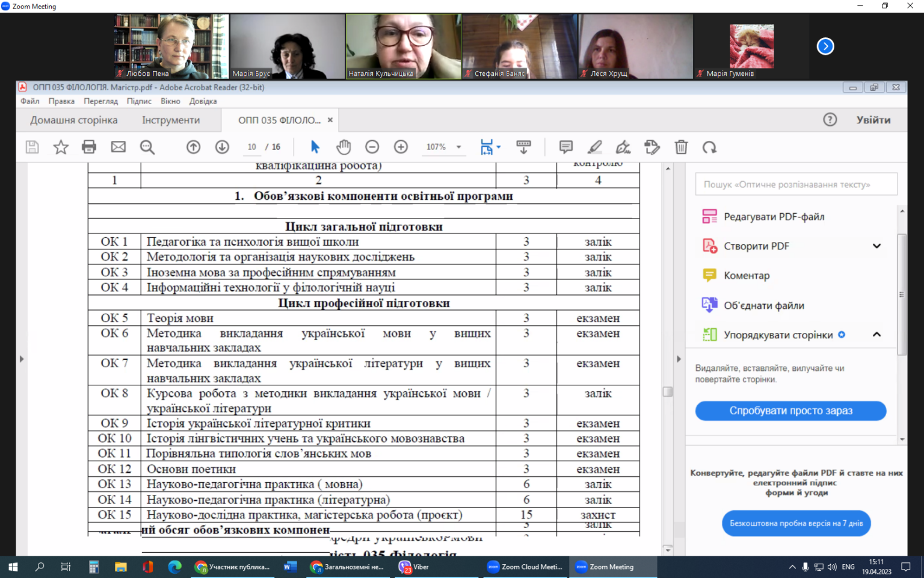Screen dimensions: 924x578
Task: Click the Print file icon
Action: click(89, 147)
